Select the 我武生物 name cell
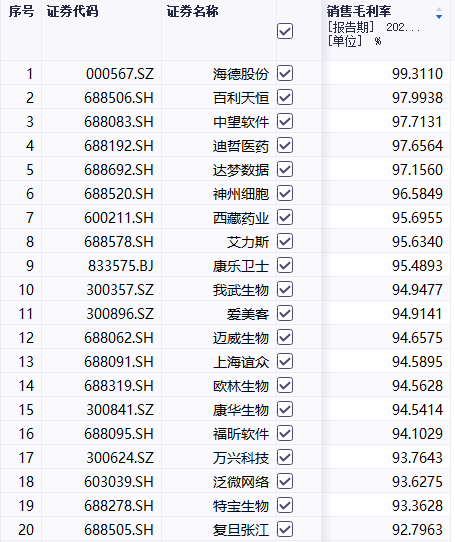 click(241, 290)
